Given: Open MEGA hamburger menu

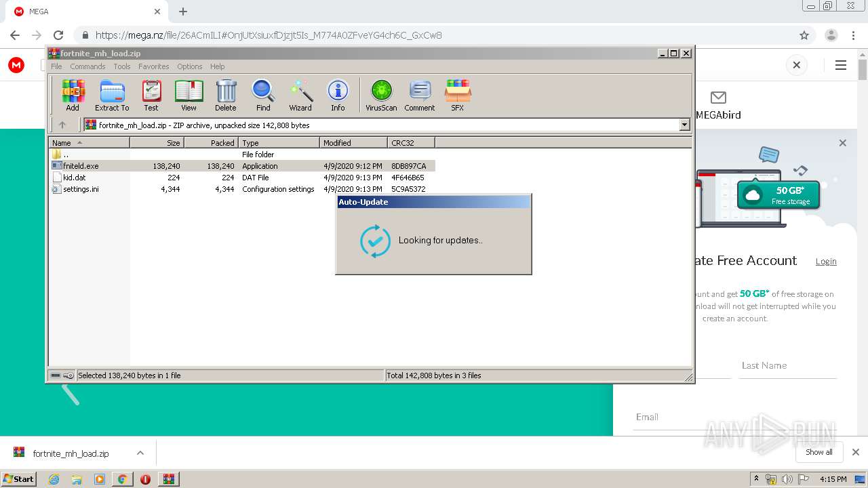Looking at the screenshot, I should click(841, 65).
